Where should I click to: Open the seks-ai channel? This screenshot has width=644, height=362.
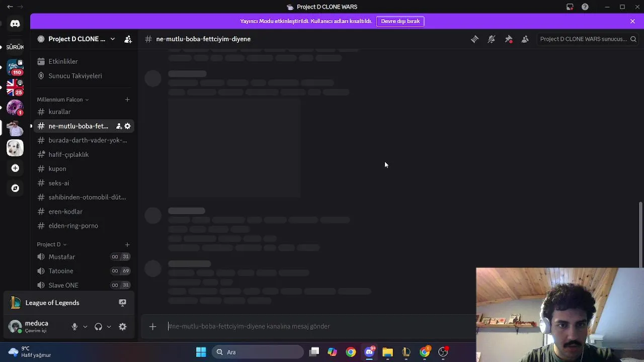click(x=84, y=183)
